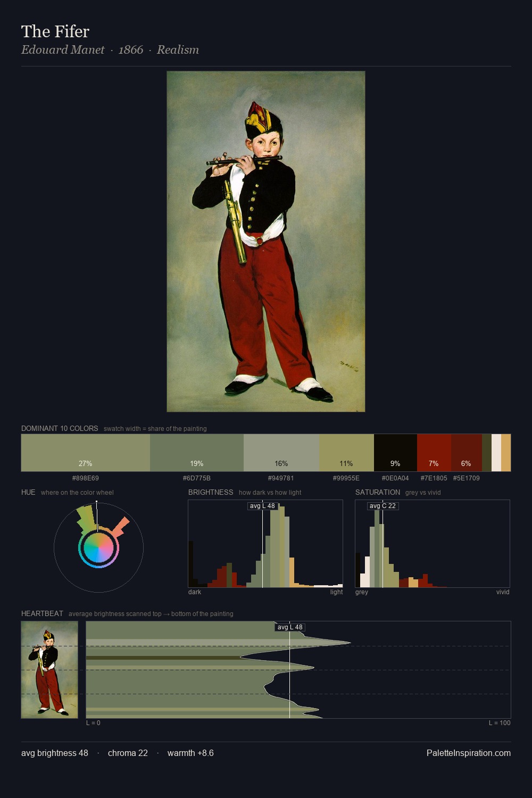Click the saturation histogram chart
The height and width of the screenshot is (798, 532).
pos(433,544)
